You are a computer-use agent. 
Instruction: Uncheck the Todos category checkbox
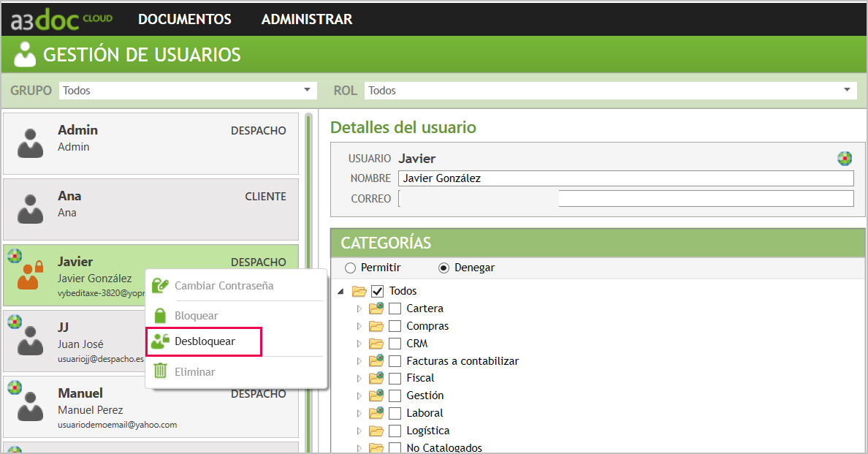pos(378,291)
